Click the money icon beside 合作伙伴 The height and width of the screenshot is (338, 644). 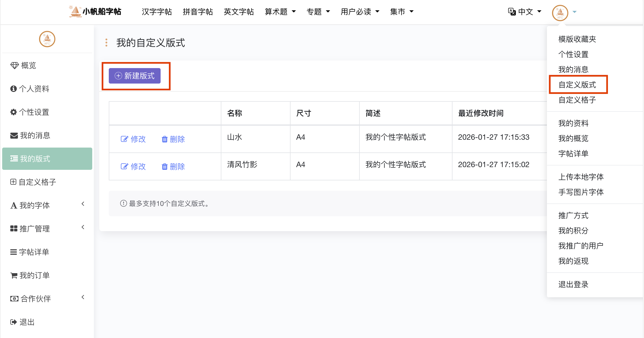coord(14,299)
